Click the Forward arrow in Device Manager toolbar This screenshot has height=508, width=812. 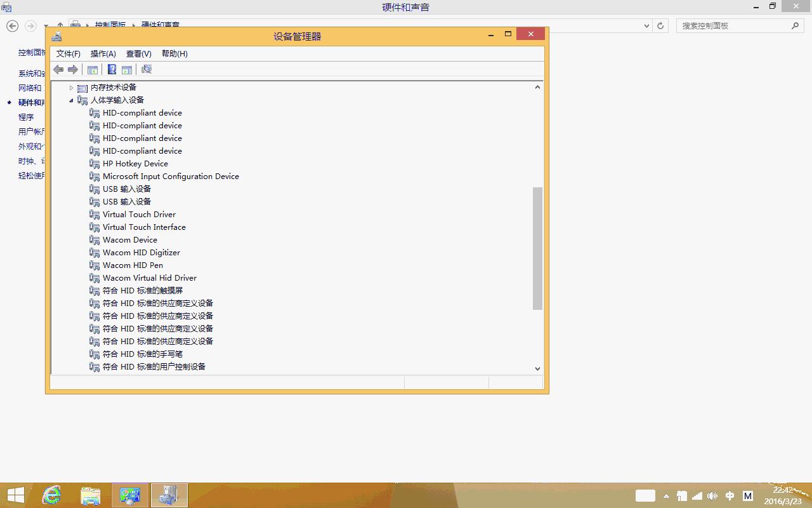point(73,69)
